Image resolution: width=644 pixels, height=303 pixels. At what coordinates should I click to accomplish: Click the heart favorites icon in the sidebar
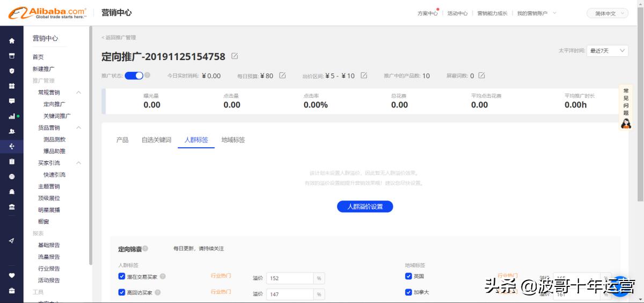coord(12,276)
